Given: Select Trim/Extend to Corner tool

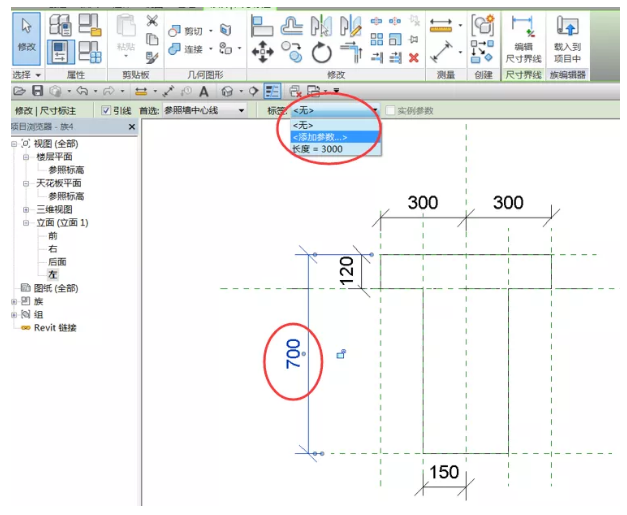Looking at the screenshot, I should coord(351,52).
